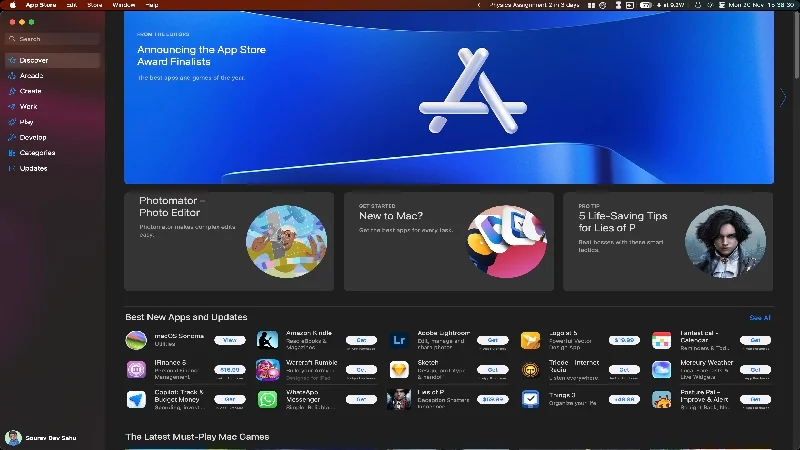Click the Logoist 5 app icon
This screenshot has width=800, height=450.
pos(530,340)
